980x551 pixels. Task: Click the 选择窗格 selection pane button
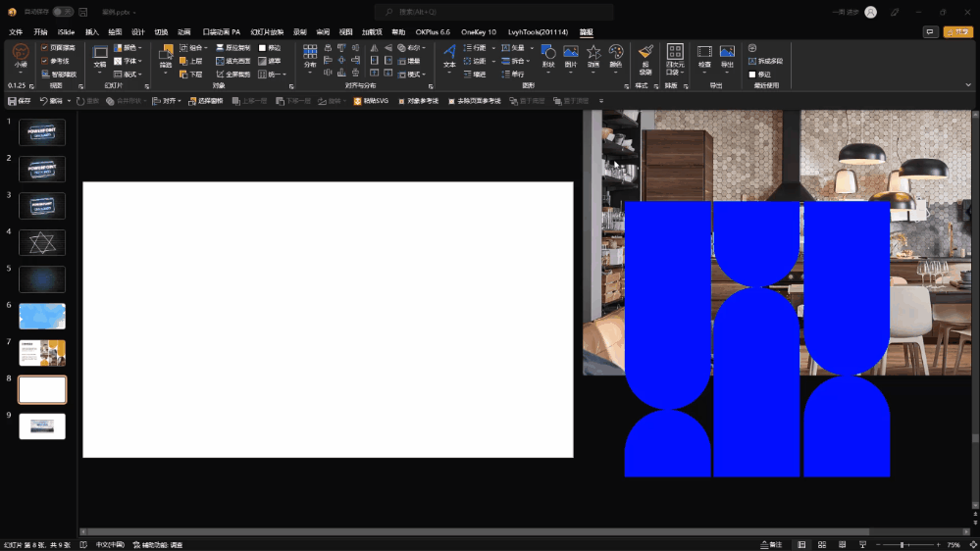(x=206, y=101)
